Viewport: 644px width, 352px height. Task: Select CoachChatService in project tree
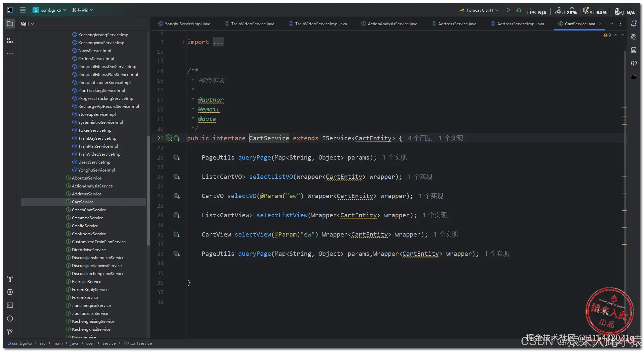(x=89, y=210)
